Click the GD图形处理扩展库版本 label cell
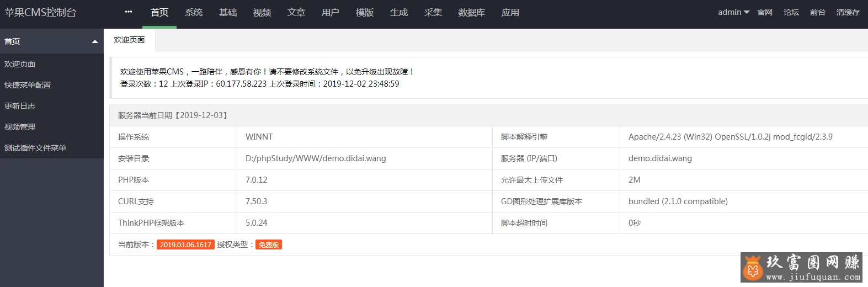The height and width of the screenshot is (287, 868). 556,201
